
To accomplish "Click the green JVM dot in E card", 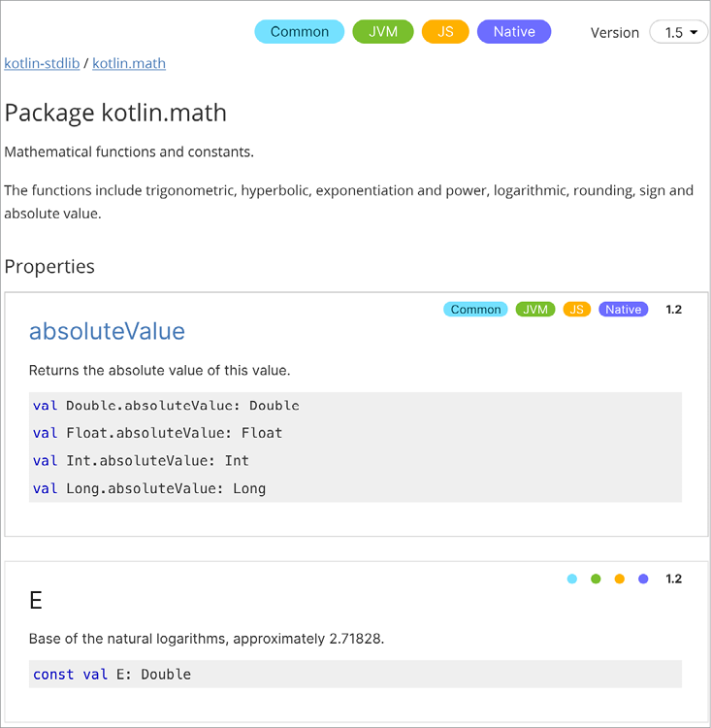I will (x=596, y=579).
